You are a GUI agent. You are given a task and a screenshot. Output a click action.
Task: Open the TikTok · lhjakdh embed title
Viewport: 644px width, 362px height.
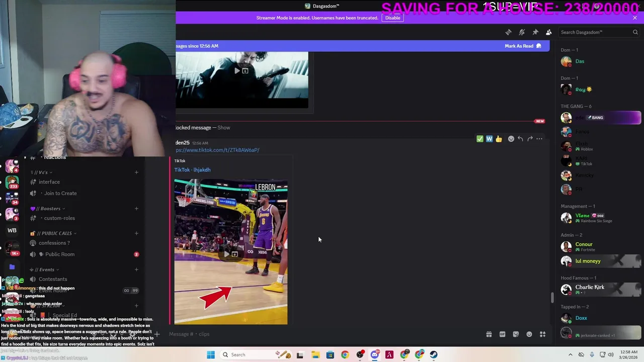[x=192, y=170]
